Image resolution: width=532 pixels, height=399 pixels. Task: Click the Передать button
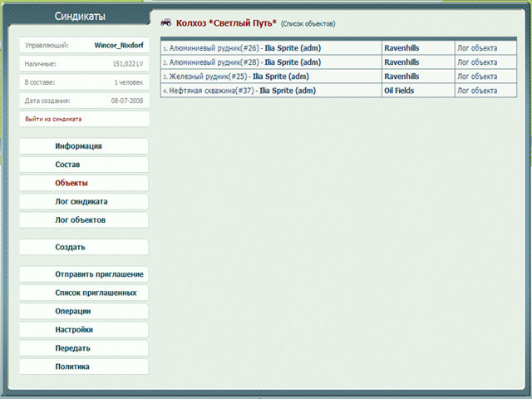84,348
